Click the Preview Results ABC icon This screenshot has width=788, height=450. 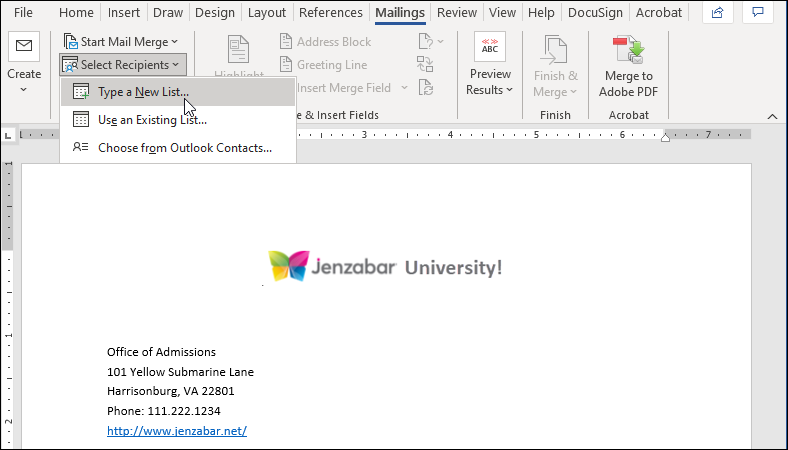pyautogui.click(x=490, y=47)
